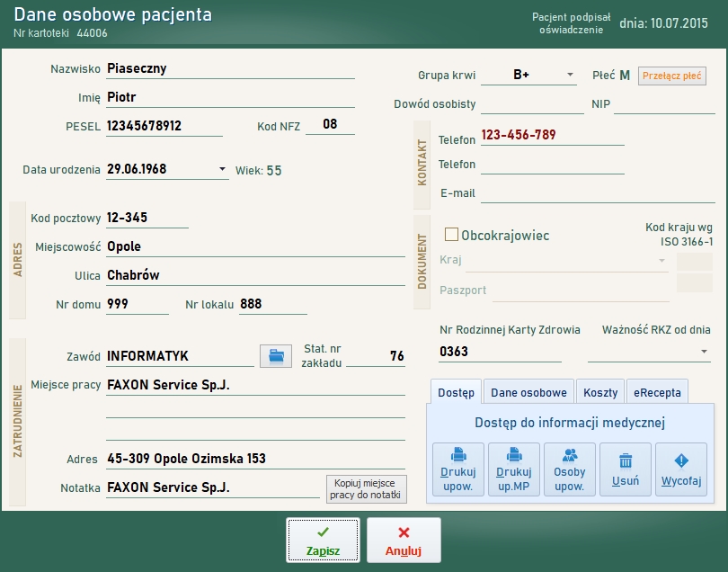The height and width of the screenshot is (572, 728).
Task: Enable the Obcokrajowiec checkbox
Action: pyautogui.click(x=452, y=235)
